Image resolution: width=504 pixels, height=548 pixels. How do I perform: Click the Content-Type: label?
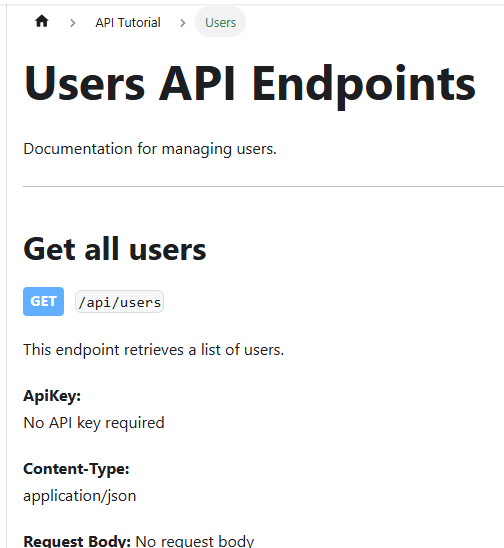point(76,469)
